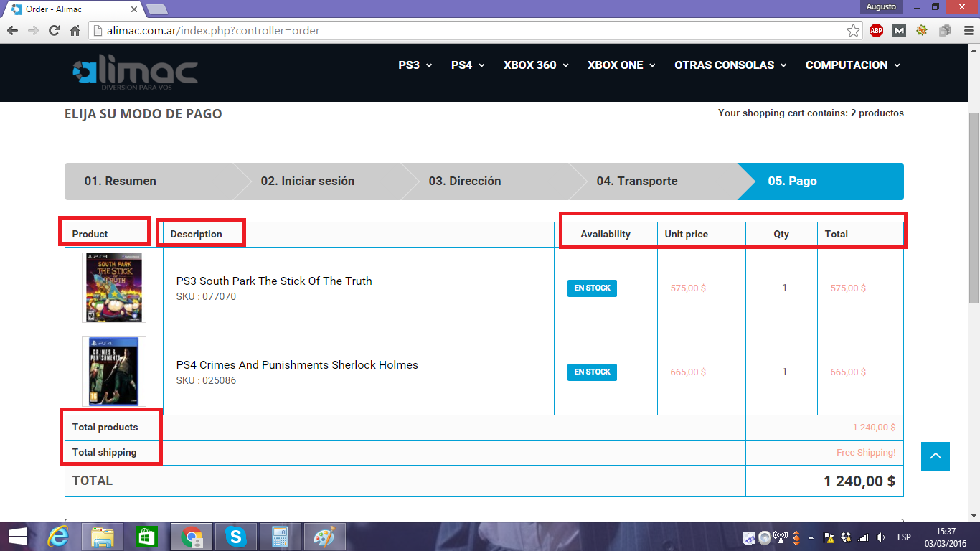The height and width of the screenshot is (551, 980).
Task: Open the Windows Store from the taskbar
Action: click(x=147, y=537)
